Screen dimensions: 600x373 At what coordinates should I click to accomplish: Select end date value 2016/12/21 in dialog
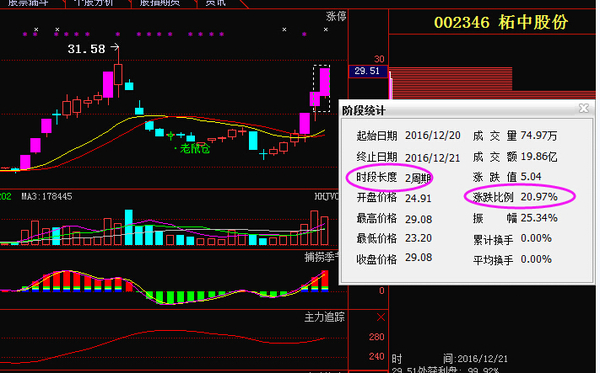[433, 158]
